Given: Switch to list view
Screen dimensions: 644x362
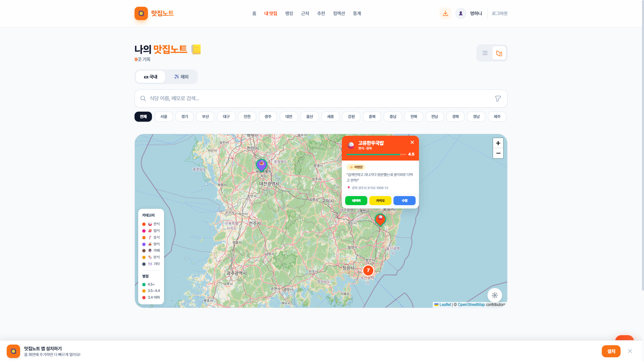Looking at the screenshot, I should coord(485,53).
